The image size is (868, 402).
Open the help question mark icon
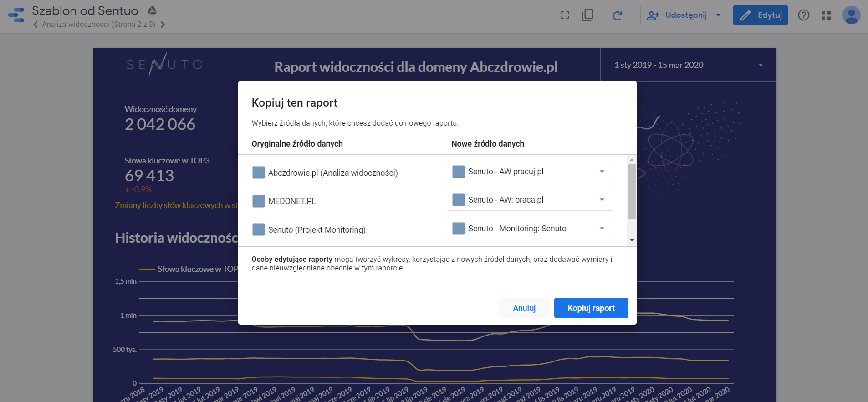804,15
